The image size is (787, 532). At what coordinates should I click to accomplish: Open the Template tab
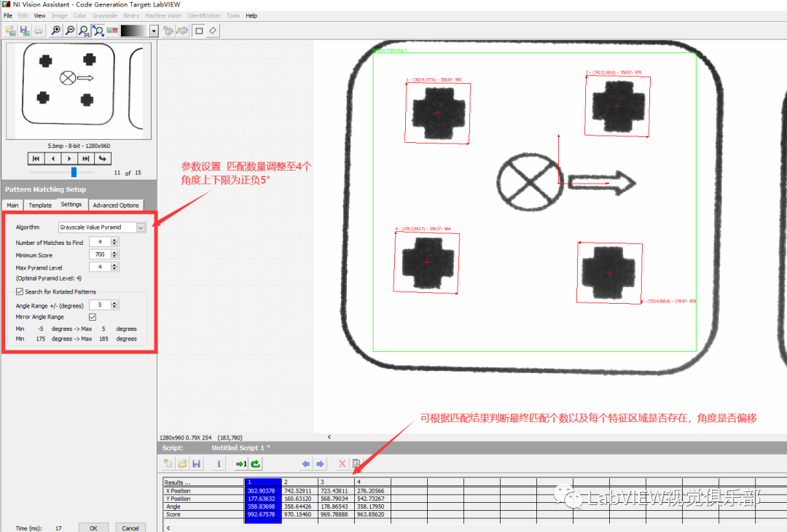click(40, 206)
